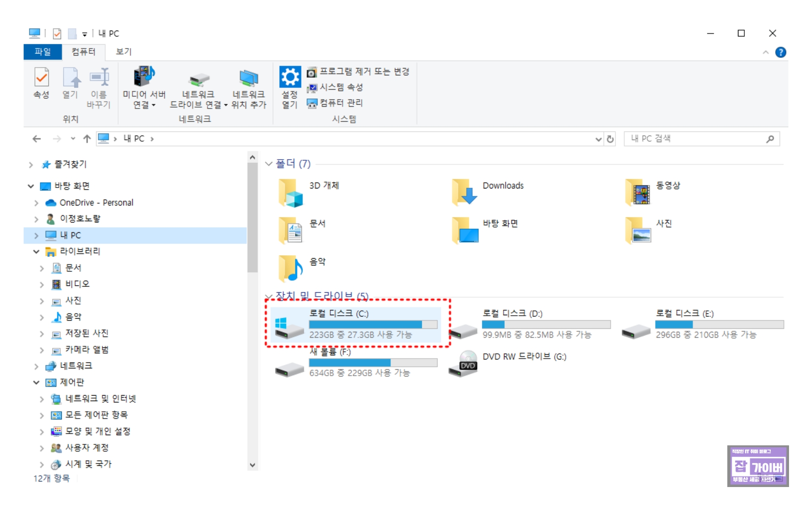Open 시스템 속성 from the ribbon
This screenshot has height=510, width=812.
tap(311, 87)
